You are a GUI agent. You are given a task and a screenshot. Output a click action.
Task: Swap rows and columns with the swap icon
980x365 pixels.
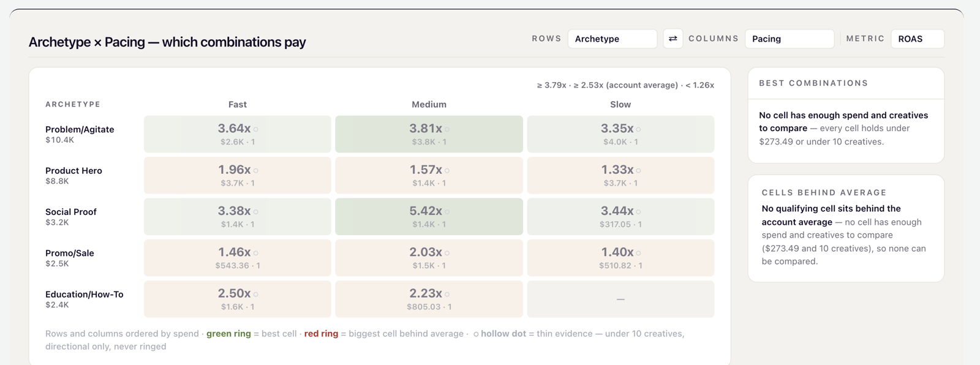(x=673, y=39)
